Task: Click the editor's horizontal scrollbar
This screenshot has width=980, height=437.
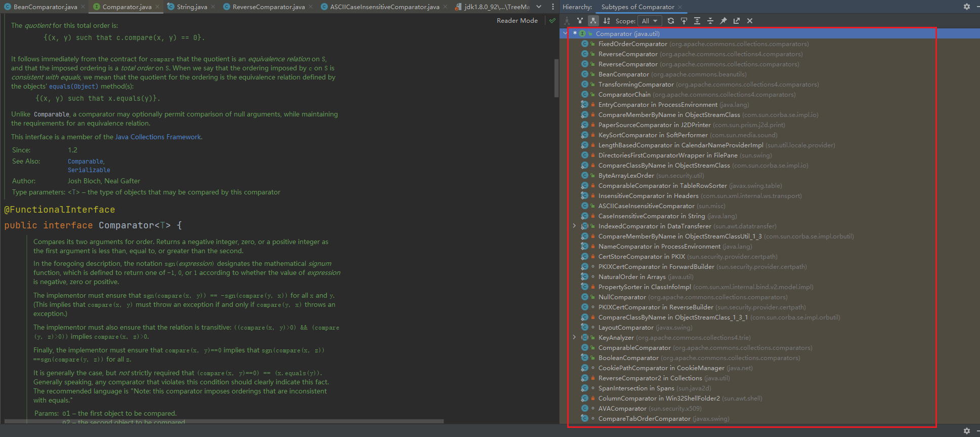Action: pos(224,421)
